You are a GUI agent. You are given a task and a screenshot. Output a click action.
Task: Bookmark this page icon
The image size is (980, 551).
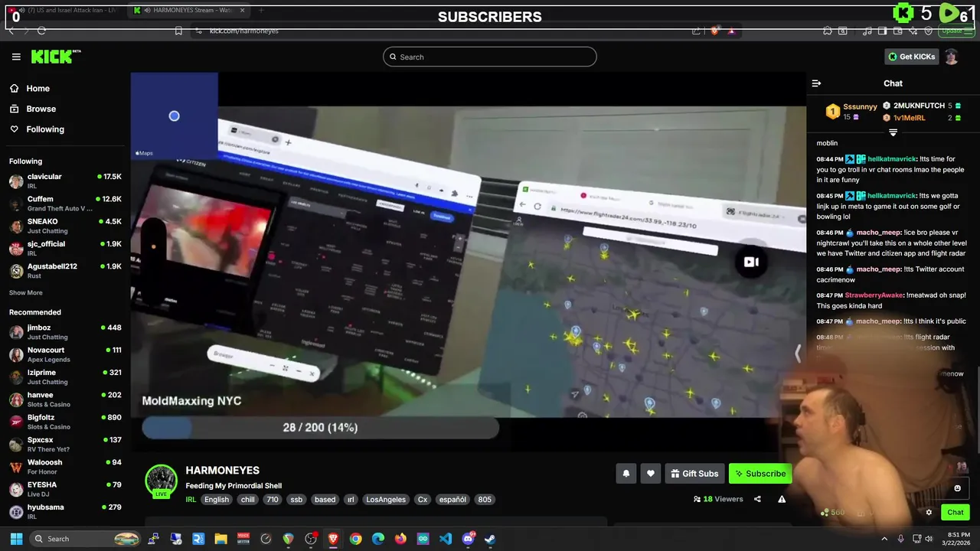(x=178, y=31)
